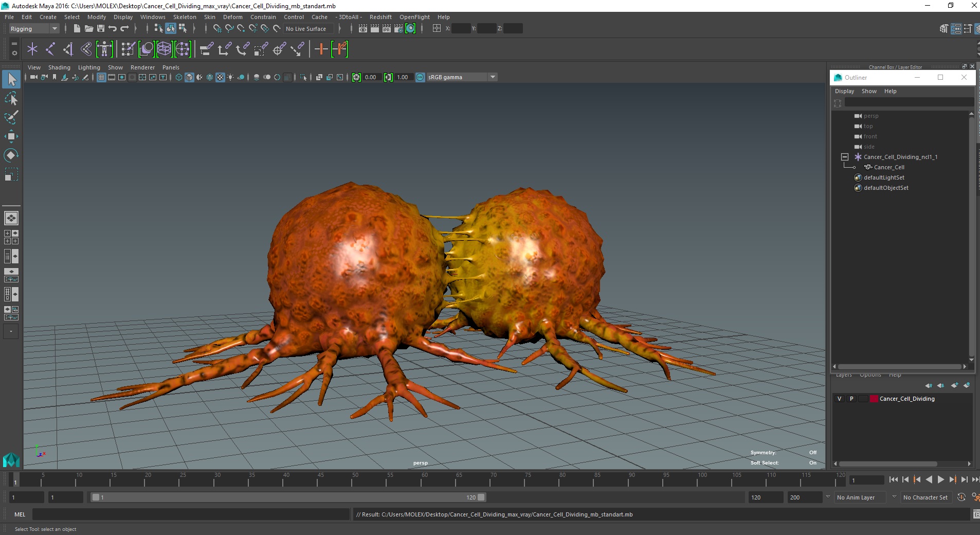Image resolution: width=980 pixels, height=535 pixels.
Task: Click the Parent constraint shelf icon
Action: 206,49
